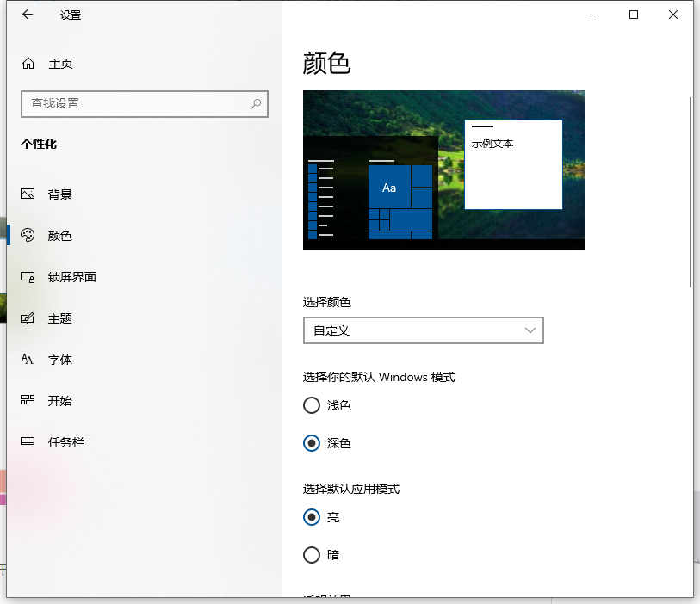
Task: Open the 主题 (Themes) settings
Action: pyautogui.click(x=60, y=318)
